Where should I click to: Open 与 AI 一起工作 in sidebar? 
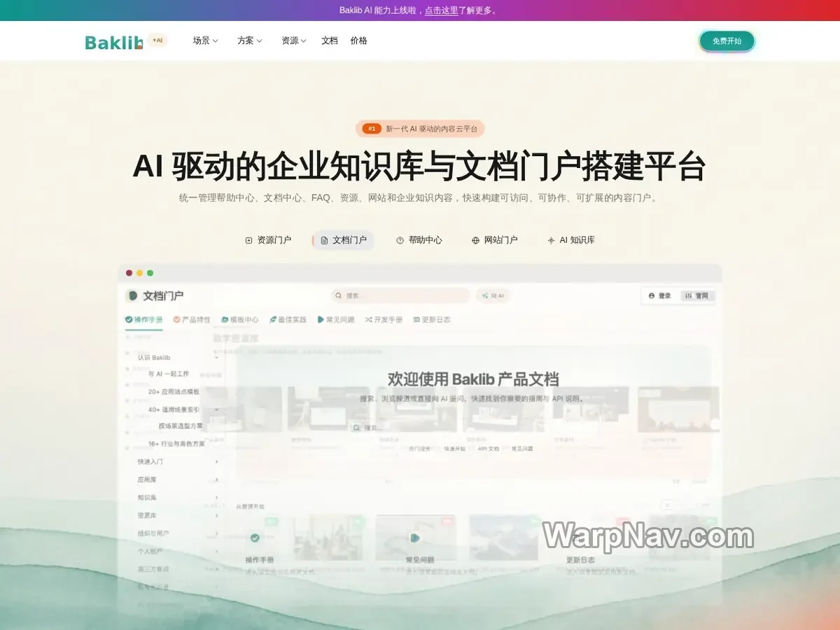[x=169, y=374]
